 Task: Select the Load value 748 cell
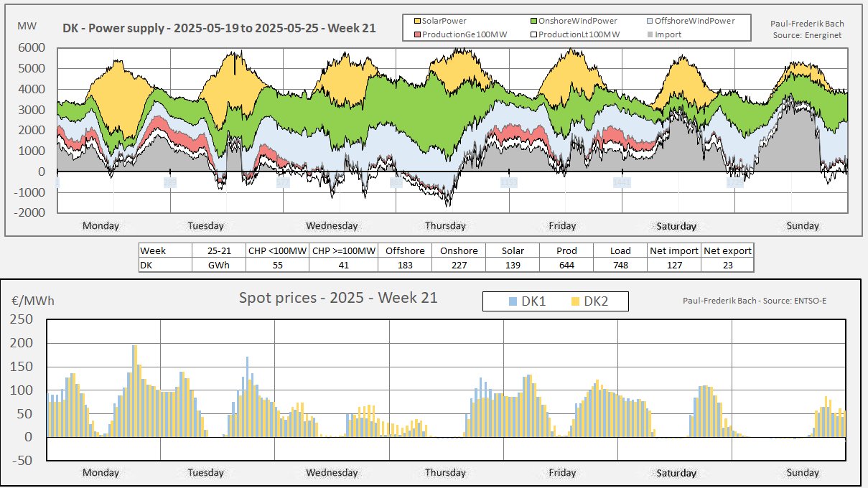tap(620, 265)
